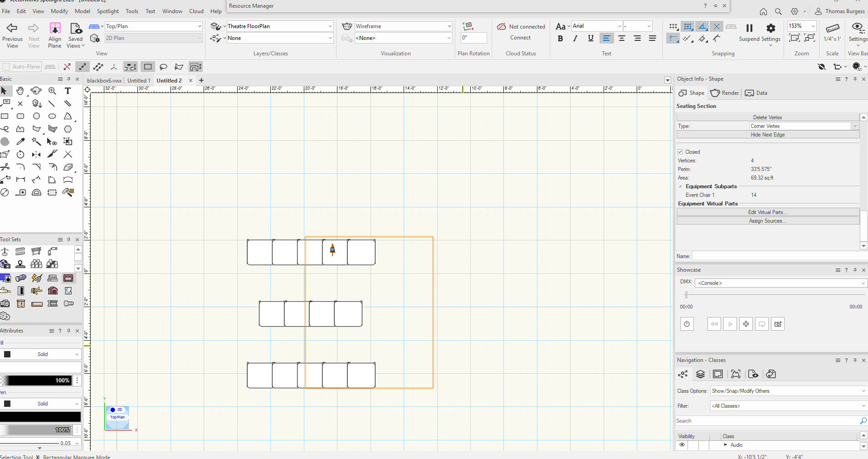Toggle visibility eye for Audio class
Image resolution: width=868 pixels, height=459 pixels.
[682, 445]
